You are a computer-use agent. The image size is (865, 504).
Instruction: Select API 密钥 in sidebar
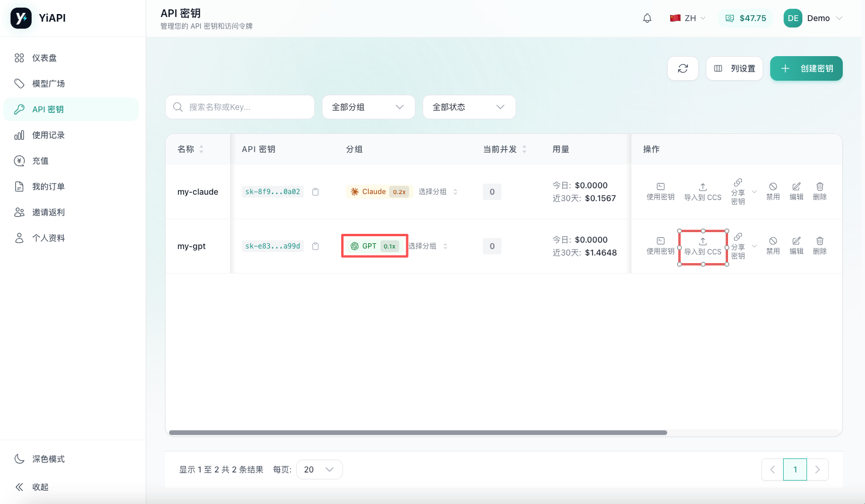(x=71, y=109)
